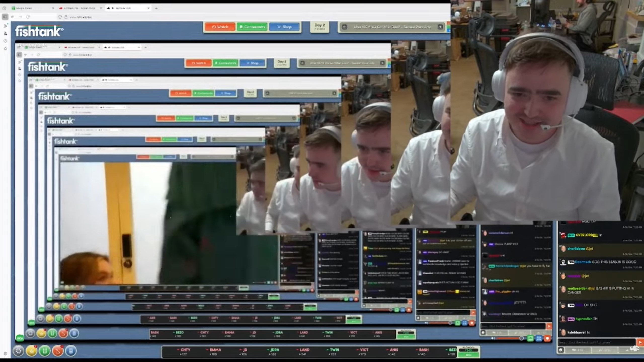644x362 pixels.
Task: Toggle the outermost green HIGH quality badge
Action: [20, 338]
